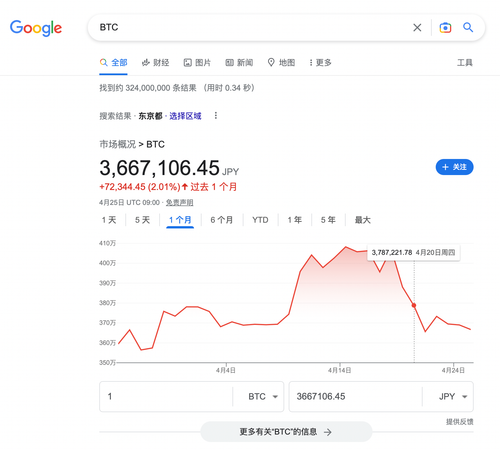Select the 5 年 chart range
The image size is (500, 450).
pyautogui.click(x=328, y=220)
